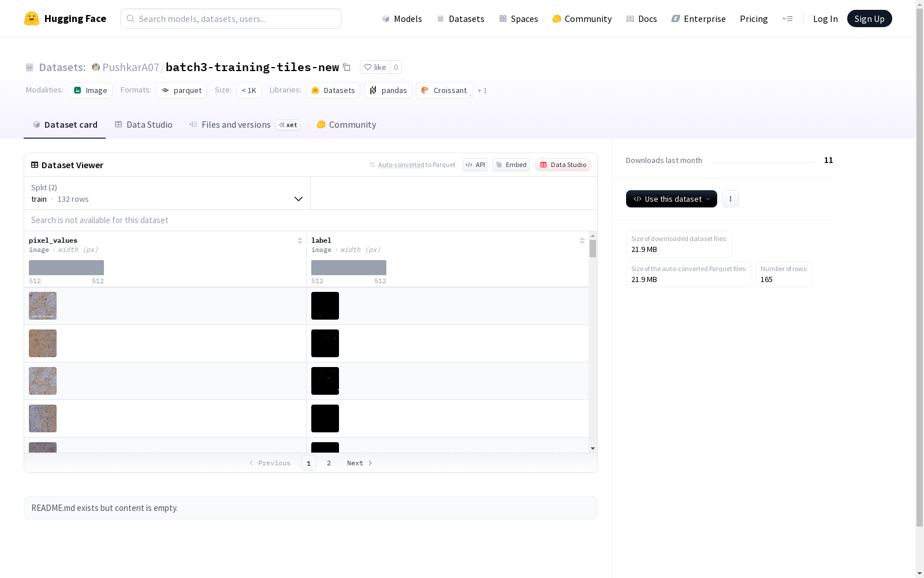The width and height of the screenshot is (924, 578).
Task: Focus the search models input field
Action: coord(231,18)
